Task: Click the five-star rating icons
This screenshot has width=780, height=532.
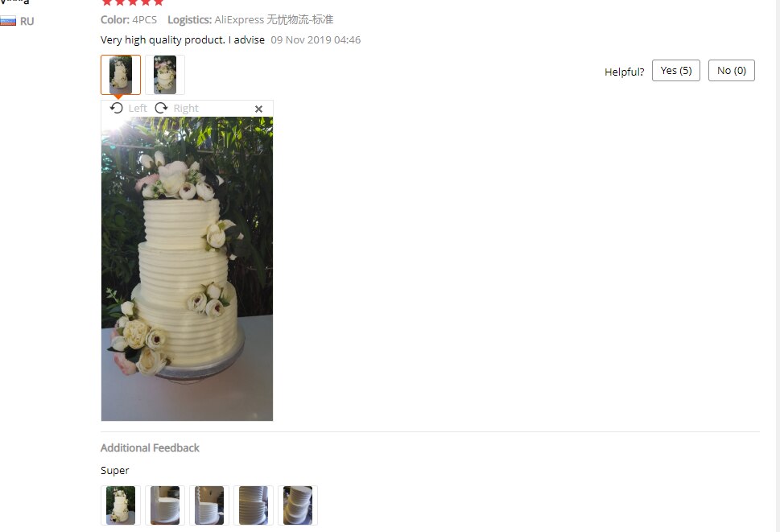Action: (x=132, y=2)
